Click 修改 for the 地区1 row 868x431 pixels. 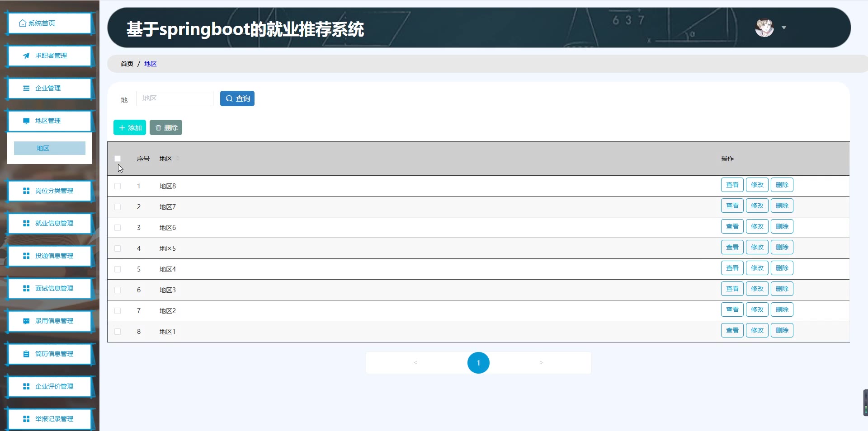(x=757, y=331)
